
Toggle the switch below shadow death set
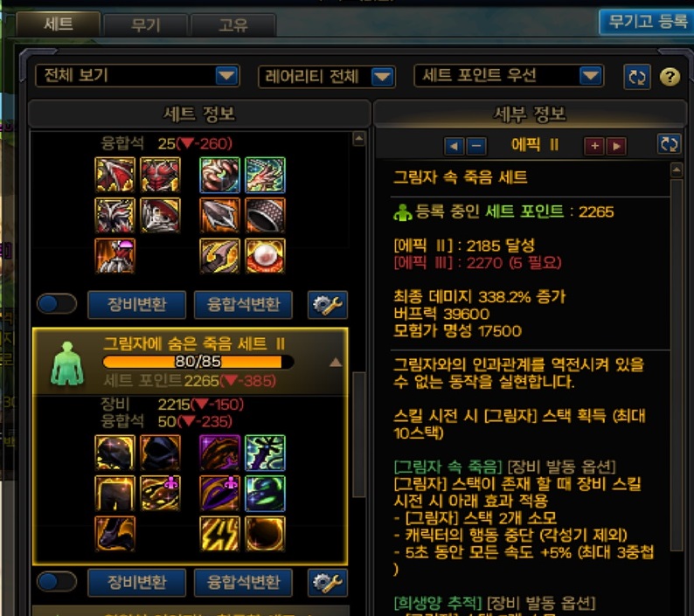[57, 581]
